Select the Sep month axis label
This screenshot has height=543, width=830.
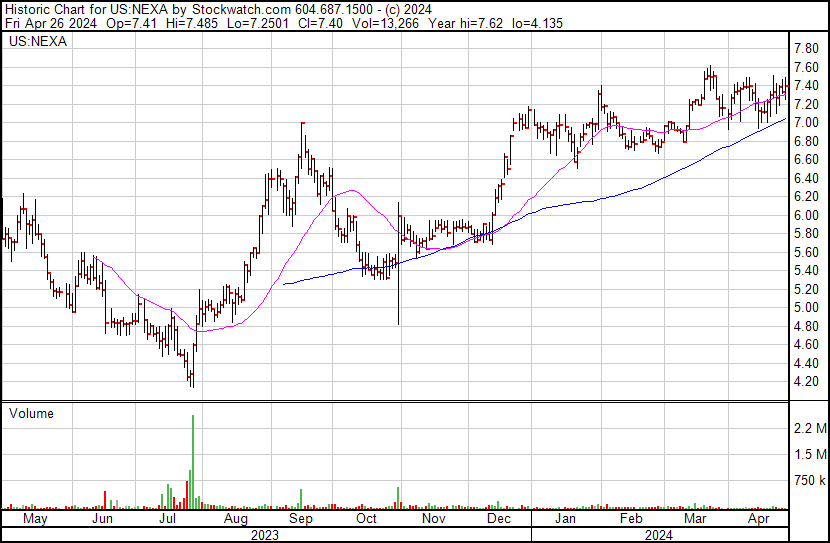[x=301, y=520]
